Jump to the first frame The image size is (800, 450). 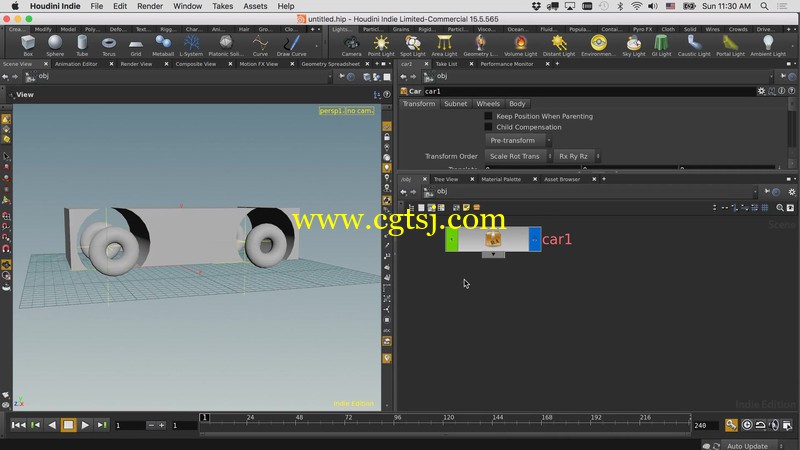(x=18, y=425)
